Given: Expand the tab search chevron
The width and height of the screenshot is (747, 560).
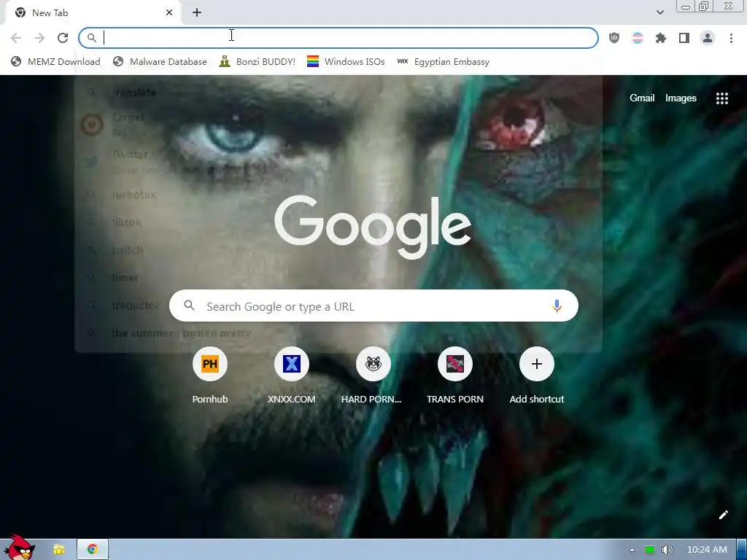Looking at the screenshot, I should click(x=659, y=12).
